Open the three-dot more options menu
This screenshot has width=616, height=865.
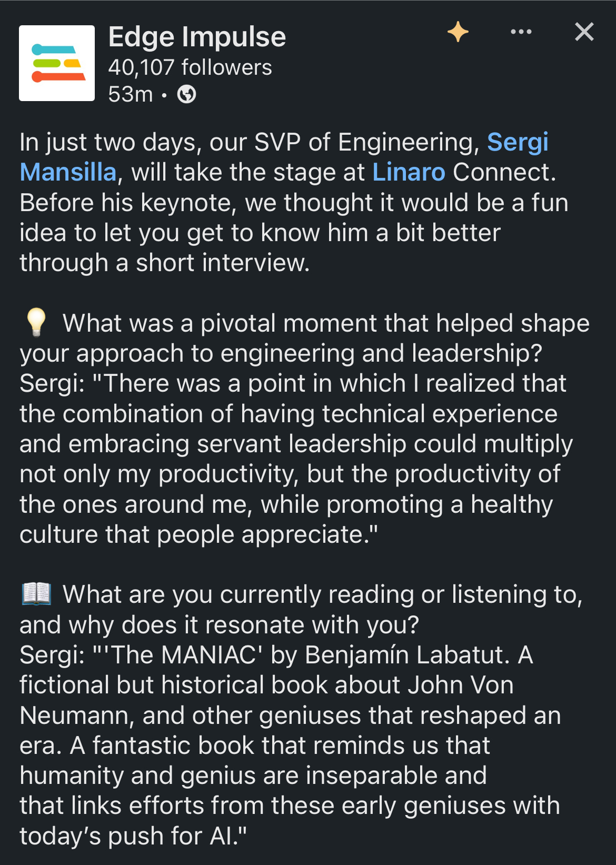[521, 32]
